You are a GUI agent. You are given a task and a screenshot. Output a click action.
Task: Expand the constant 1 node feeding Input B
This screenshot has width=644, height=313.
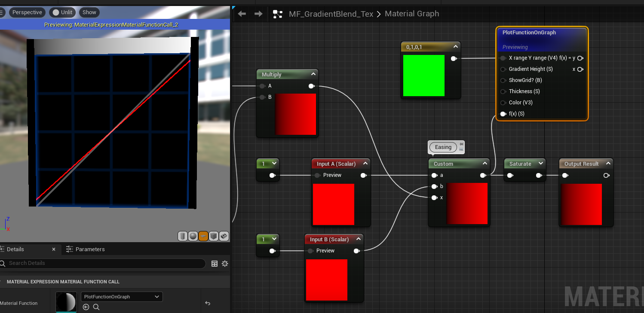click(x=274, y=239)
